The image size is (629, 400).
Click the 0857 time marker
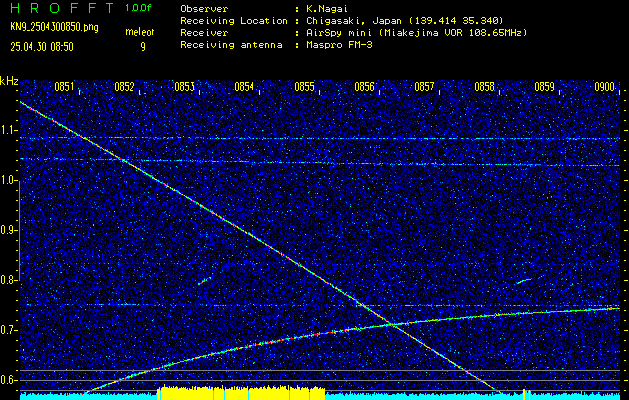point(424,87)
